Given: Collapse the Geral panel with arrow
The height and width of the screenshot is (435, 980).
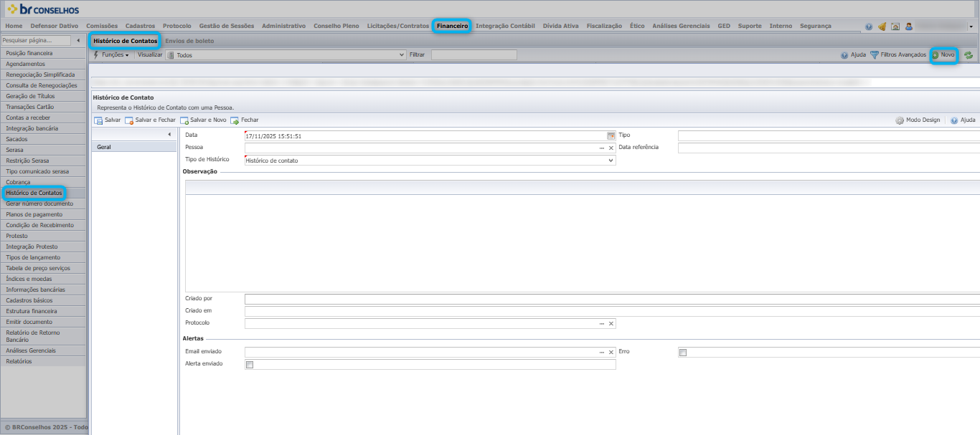Looking at the screenshot, I should click(x=169, y=135).
